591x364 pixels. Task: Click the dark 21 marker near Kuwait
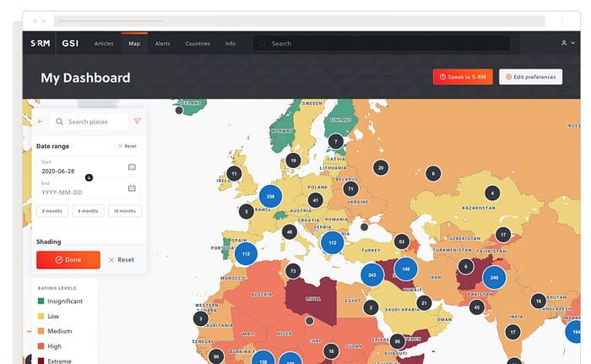(425, 302)
